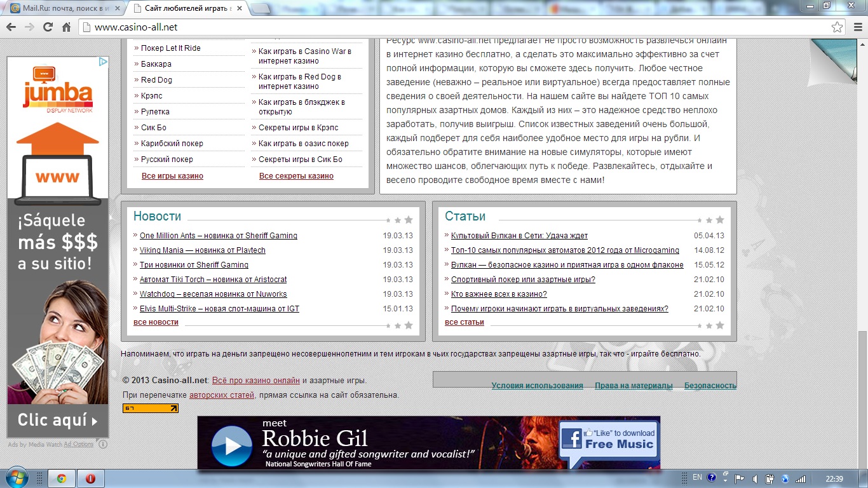This screenshot has height=488, width=868.
Task: Click the AdChoices icon on the Jumba ad
Action: tap(103, 62)
